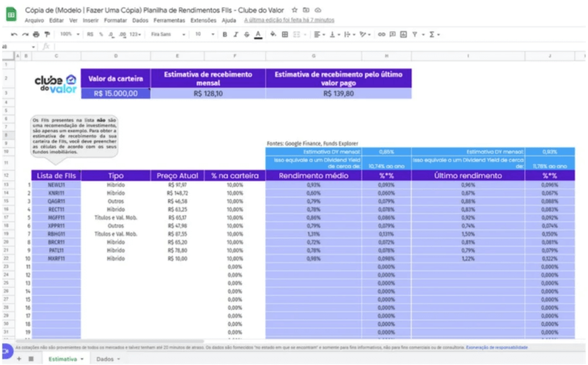Undo the last action
588x365 pixels.
click(14, 34)
